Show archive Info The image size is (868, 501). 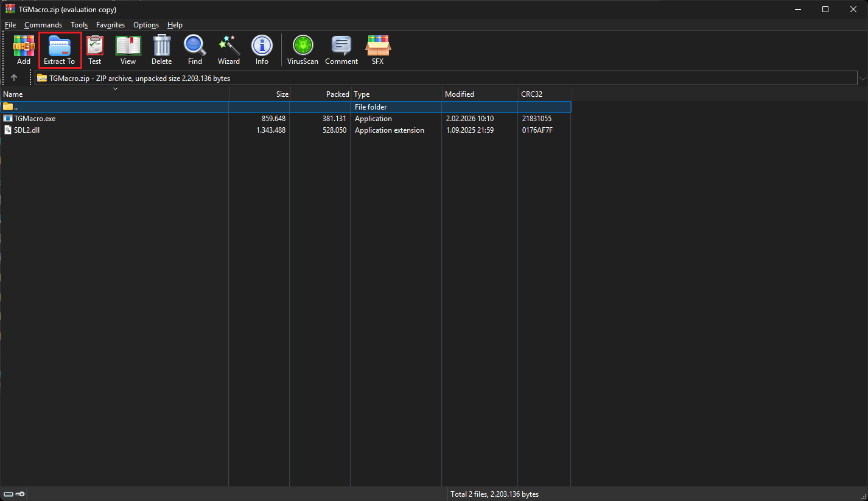point(262,50)
